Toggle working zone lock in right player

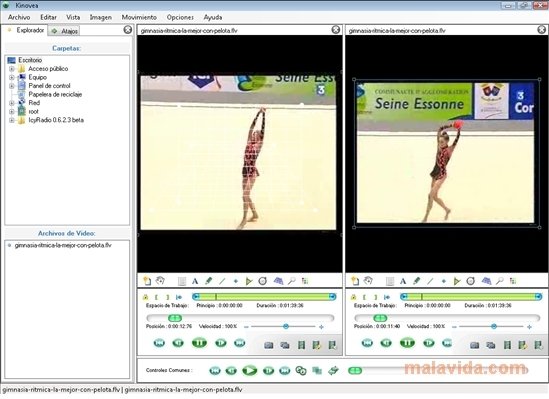[x=353, y=297]
